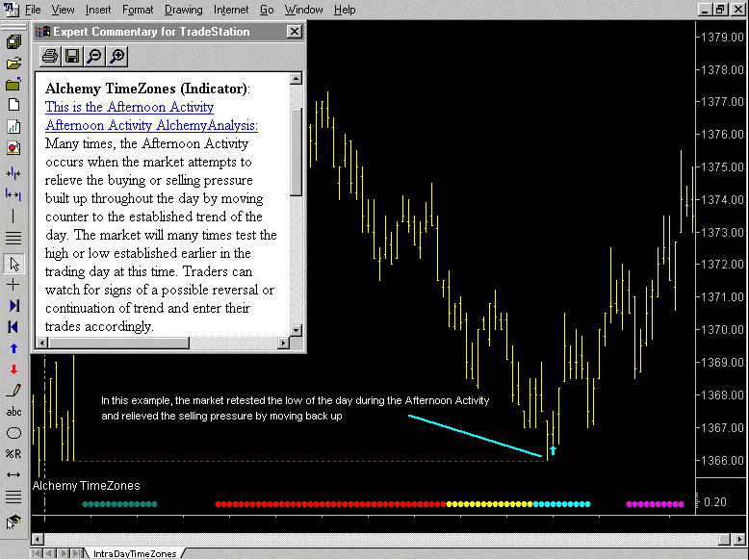Open the Format menu
The width and height of the screenshot is (749, 560).
[138, 10]
